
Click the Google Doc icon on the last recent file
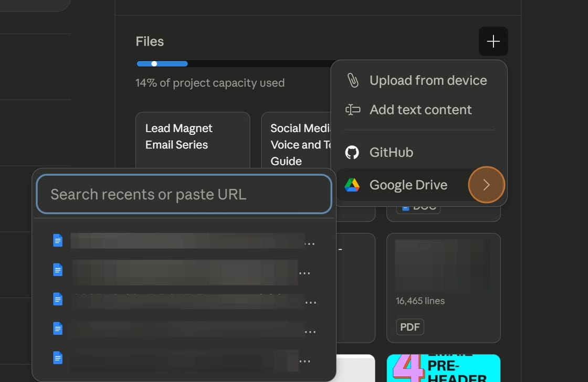(57, 357)
